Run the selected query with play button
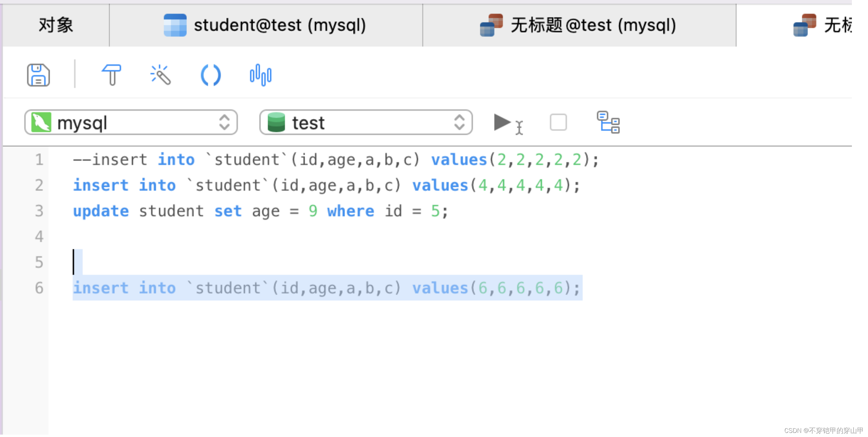Viewport: 868px width, 437px height. coord(503,123)
